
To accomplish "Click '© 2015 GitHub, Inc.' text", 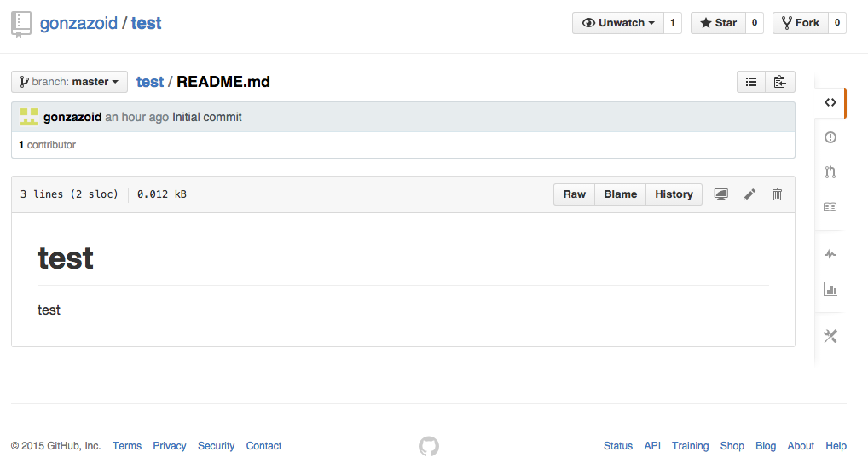I will click(x=56, y=446).
